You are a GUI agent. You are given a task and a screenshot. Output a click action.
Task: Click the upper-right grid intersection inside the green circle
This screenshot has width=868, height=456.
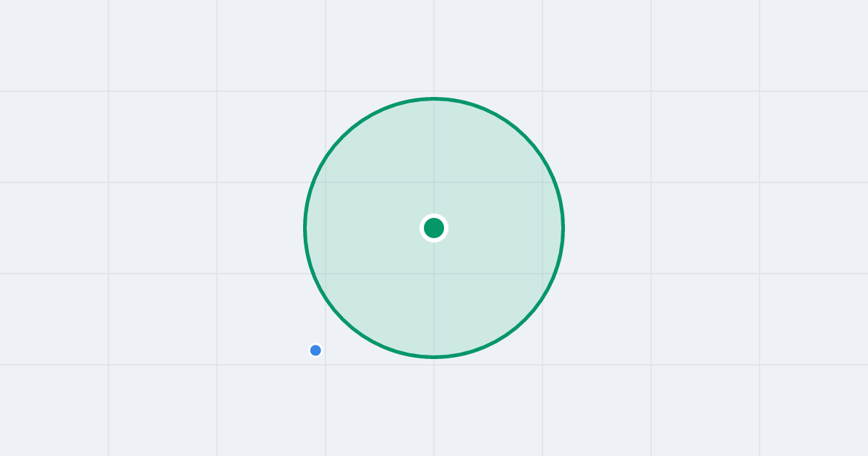[542, 182]
